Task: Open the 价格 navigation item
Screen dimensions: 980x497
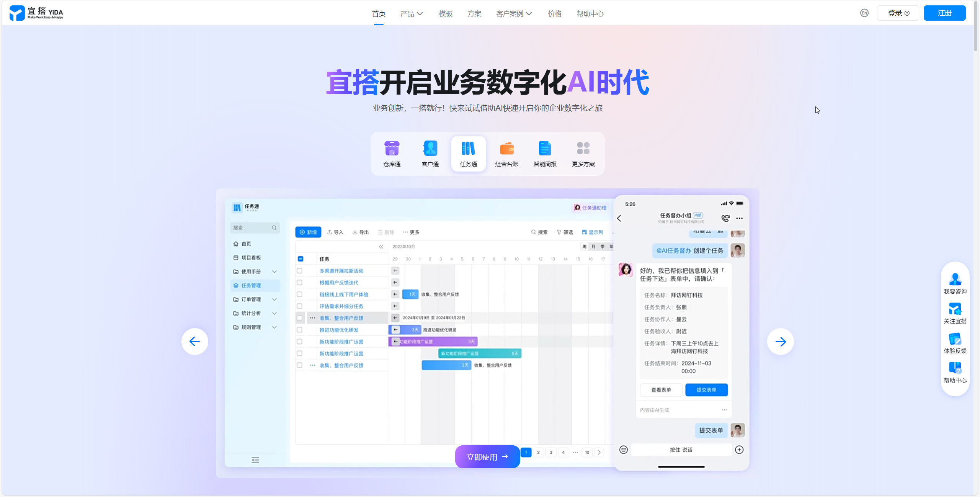Action: pos(555,13)
